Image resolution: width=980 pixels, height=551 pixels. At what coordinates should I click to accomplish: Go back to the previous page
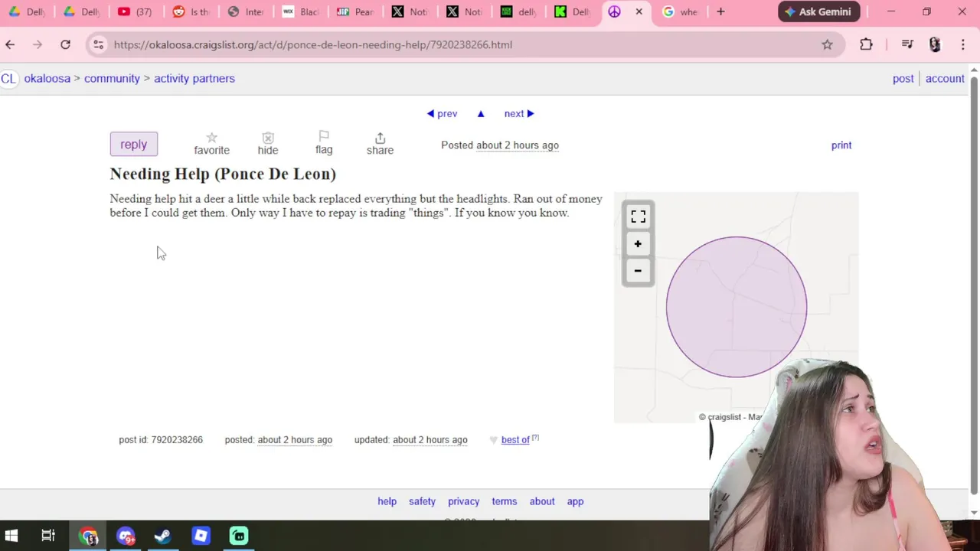tap(10, 44)
